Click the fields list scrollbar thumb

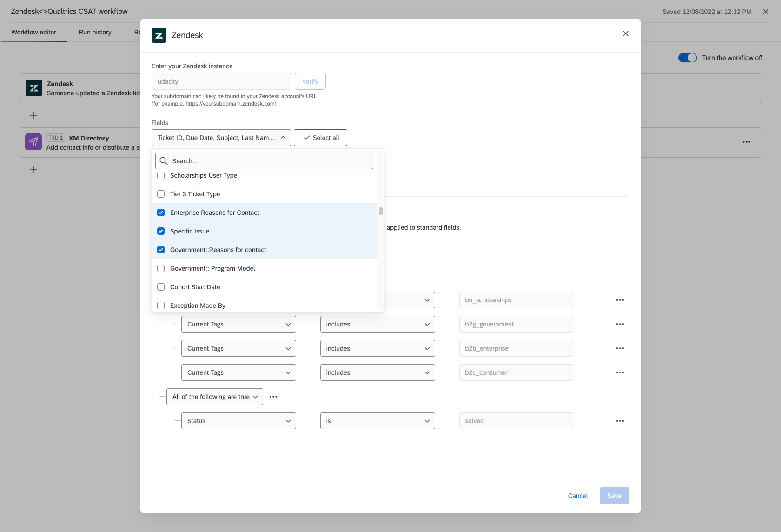[x=381, y=211]
